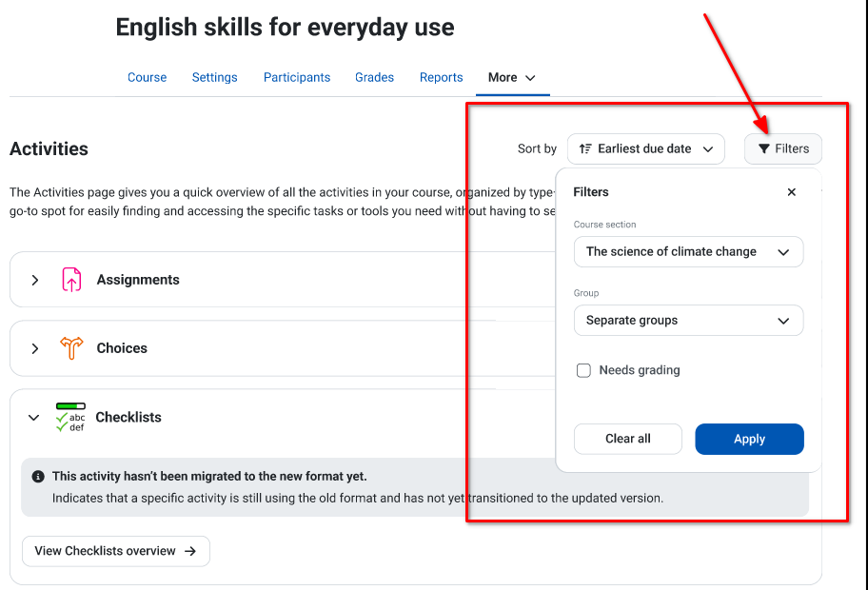Expand the Choices section chevron
Image resolution: width=868 pixels, height=590 pixels.
tap(35, 348)
